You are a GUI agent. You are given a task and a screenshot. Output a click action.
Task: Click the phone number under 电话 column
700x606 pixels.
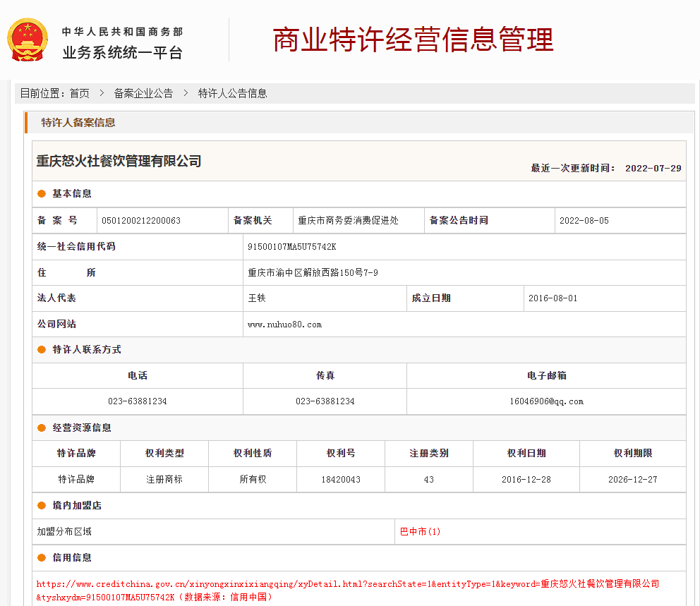[x=138, y=401]
